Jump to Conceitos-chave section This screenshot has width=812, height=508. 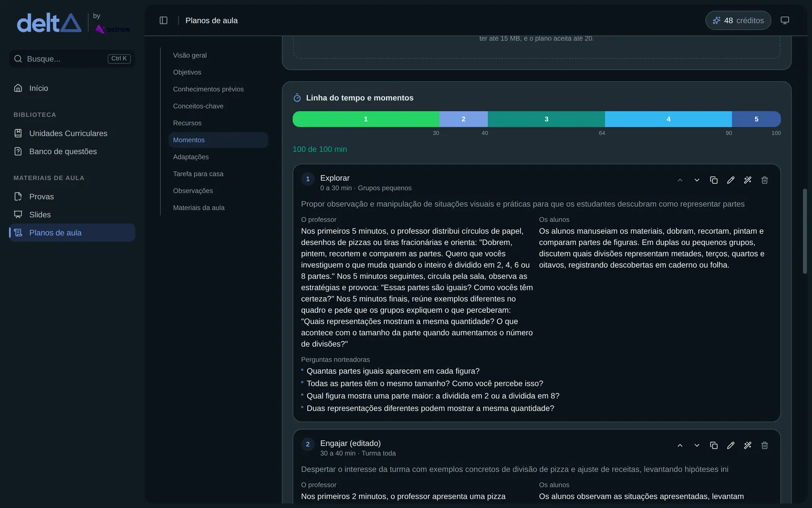tap(218, 106)
